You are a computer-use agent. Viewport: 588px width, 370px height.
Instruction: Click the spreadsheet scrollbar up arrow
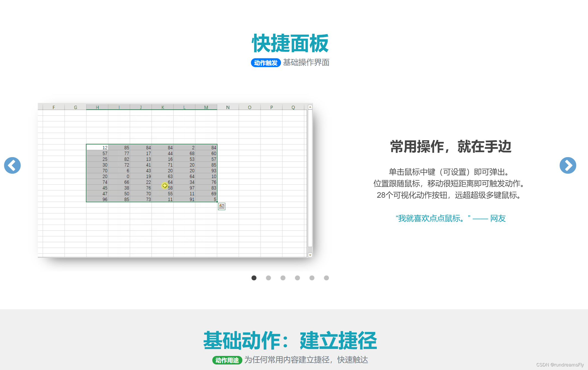(x=310, y=107)
